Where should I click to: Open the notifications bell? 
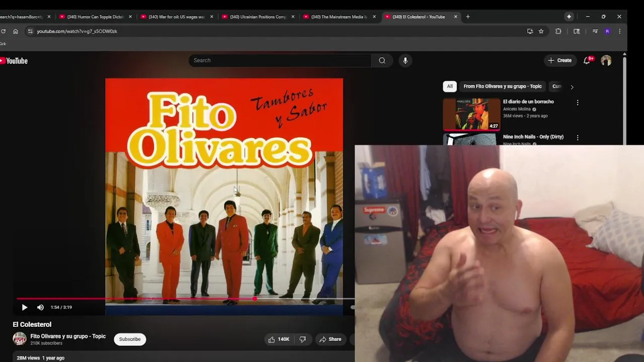click(x=587, y=60)
